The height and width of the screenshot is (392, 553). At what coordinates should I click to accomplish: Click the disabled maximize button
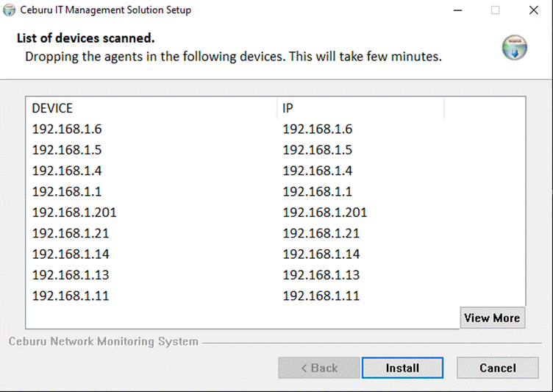coord(495,10)
